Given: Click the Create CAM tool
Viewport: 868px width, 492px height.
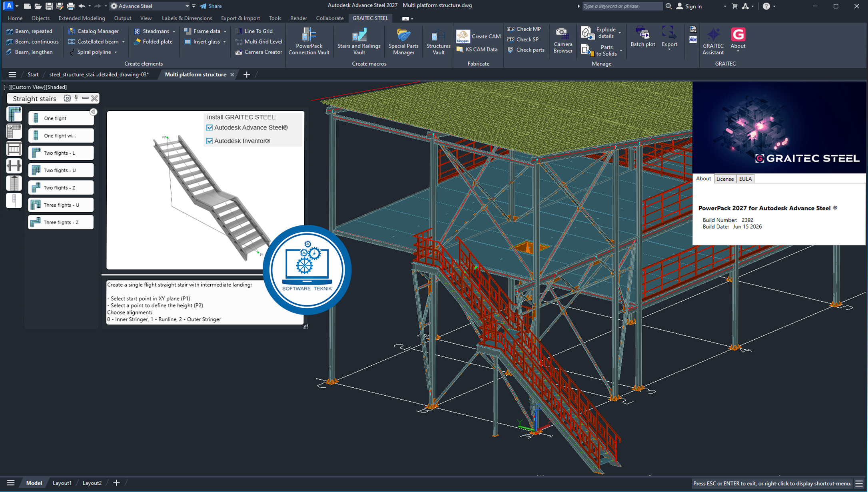Looking at the screenshot, I should pyautogui.click(x=479, y=36).
